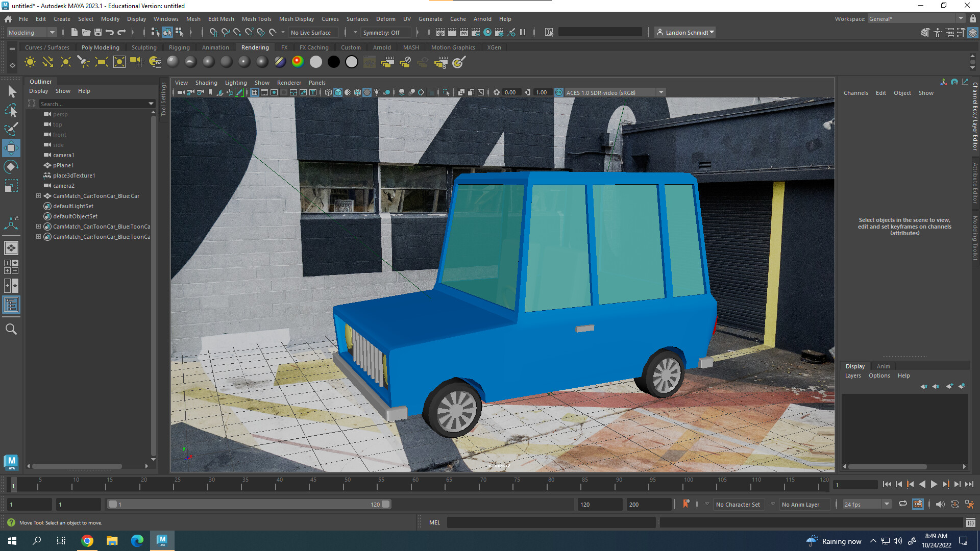Expand the CamMatch_Car:ToonCar_Blue:Car node

(38, 196)
